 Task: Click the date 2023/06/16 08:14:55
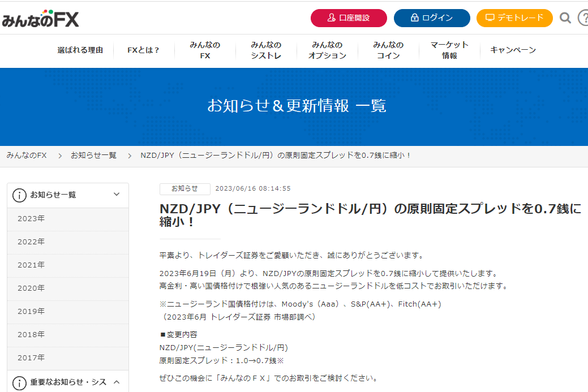(x=253, y=188)
